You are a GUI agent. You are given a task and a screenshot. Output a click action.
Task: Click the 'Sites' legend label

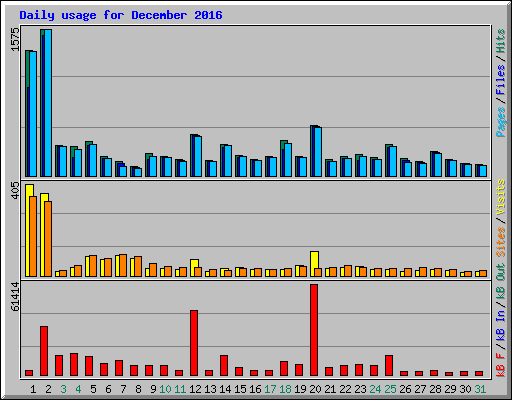(x=500, y=242)
